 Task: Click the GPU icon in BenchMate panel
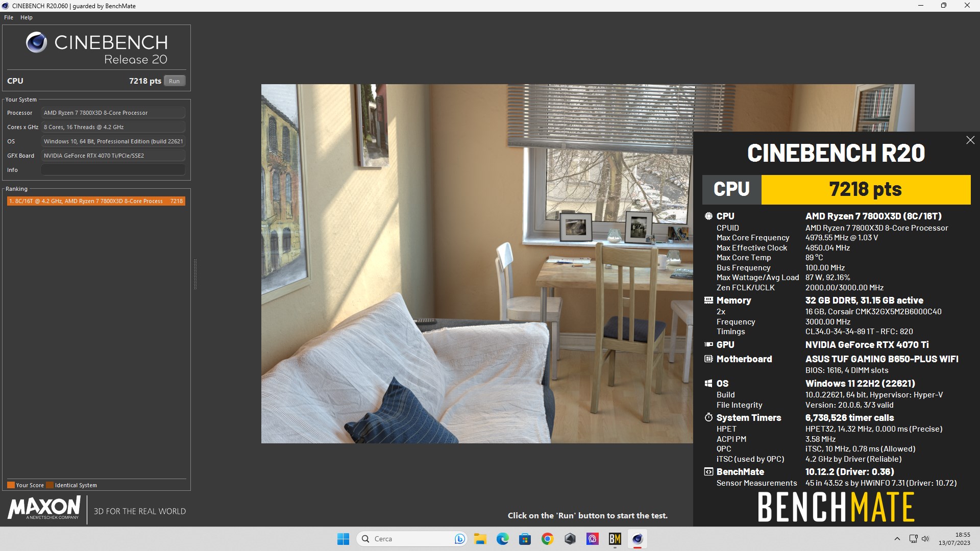[x=708, y=344]
